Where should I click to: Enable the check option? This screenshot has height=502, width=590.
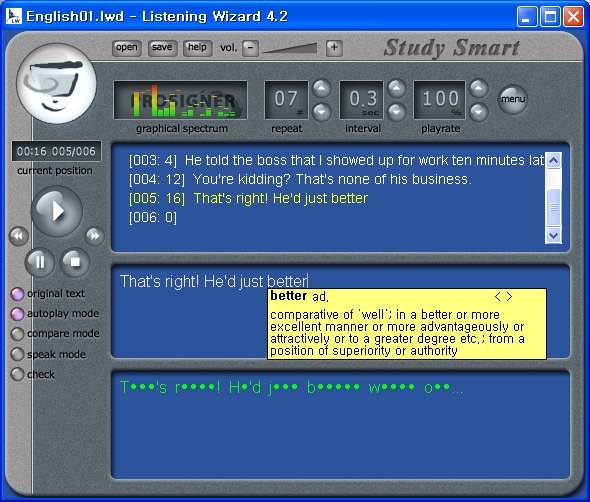[17, 374]
